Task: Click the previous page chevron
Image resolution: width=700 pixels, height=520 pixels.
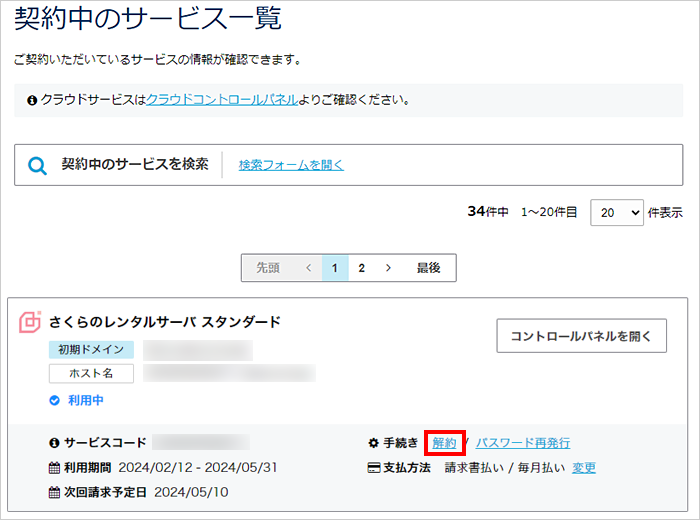Action: click(x=308, y=268)
